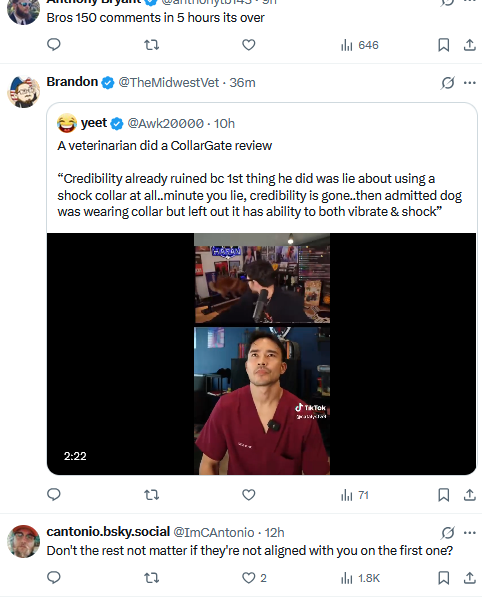Open @Awk20000 profile handle
482x597 pixels.
pyautogui.click(x=166, y=123)
